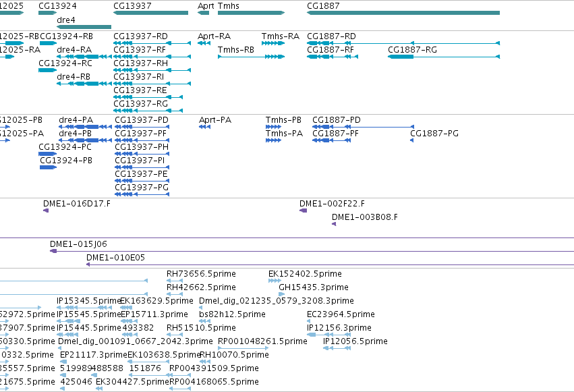Screen dimensions: 574x392
Task: Click EST RP004168065.5prime
Action: (x=214, y=383)
